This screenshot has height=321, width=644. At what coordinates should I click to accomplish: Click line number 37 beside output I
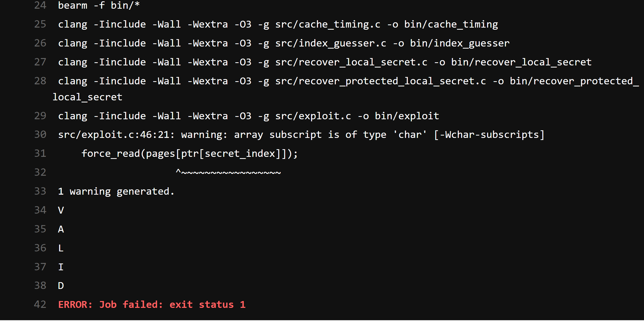click(40, 267)
